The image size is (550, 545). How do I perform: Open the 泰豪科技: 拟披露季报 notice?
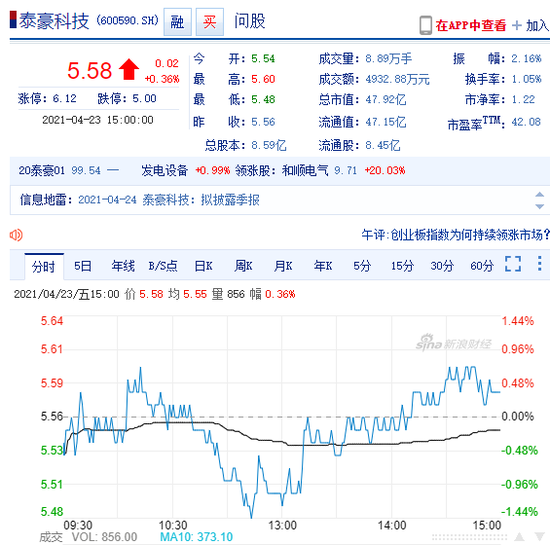tap(201, 200)
